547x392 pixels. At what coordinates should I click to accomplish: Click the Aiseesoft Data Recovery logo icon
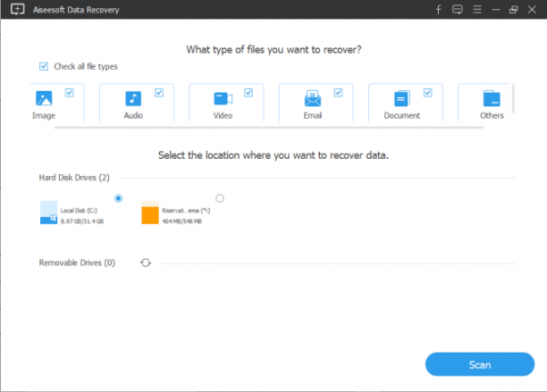[x=17, y=9]
